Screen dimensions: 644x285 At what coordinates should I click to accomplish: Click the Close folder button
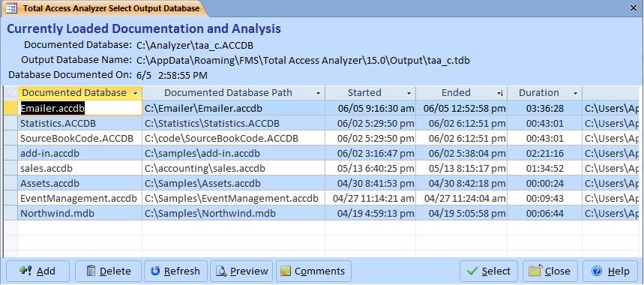550,271
